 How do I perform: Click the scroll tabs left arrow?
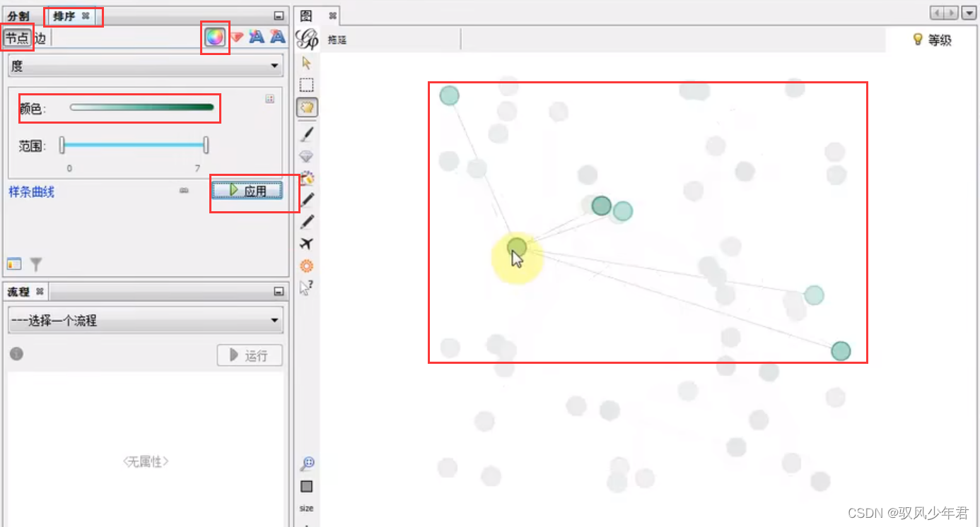pyautogui.click(x=937, y=13)
